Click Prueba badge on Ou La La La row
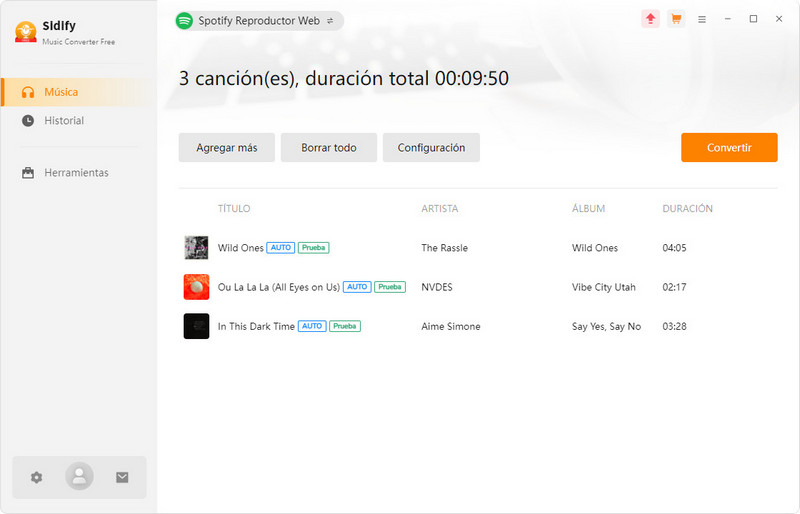This screenshot has width=800, height=514. point(390,287)
